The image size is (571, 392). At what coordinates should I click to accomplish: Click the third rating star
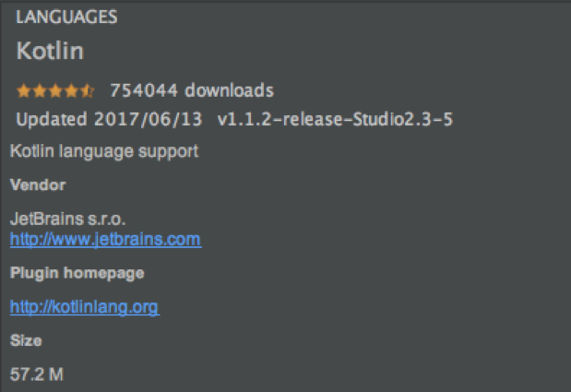point(55,90)
